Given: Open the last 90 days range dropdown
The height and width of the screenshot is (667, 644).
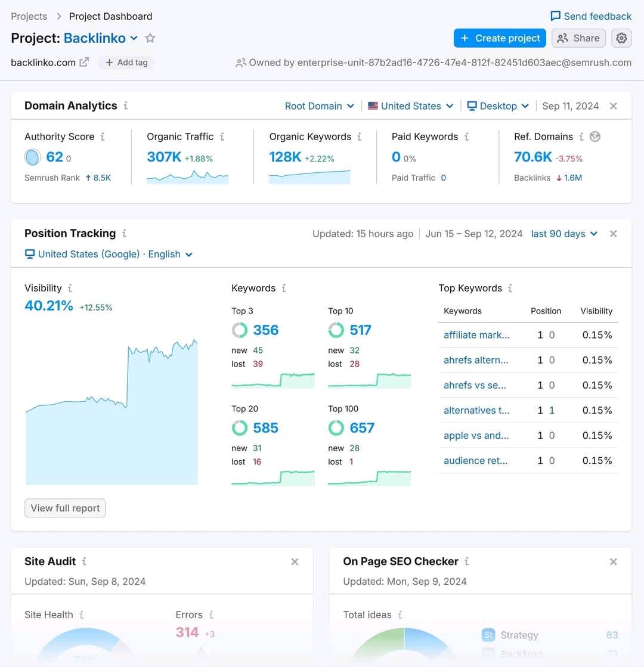Looking at the screenshot, I should (x=564, y=234).
